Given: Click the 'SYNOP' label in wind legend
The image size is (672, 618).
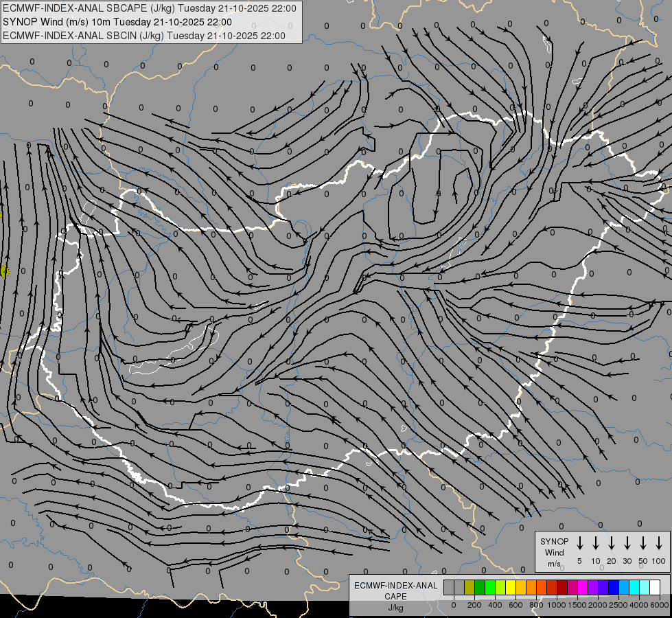Looking at the screenshot, I should (x=554, y=541).
